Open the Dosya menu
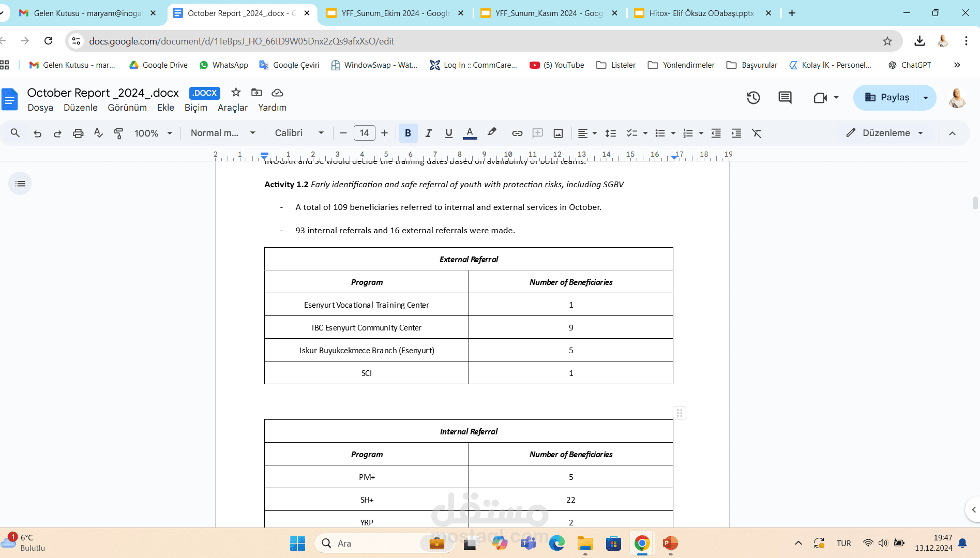 point(40,108)
